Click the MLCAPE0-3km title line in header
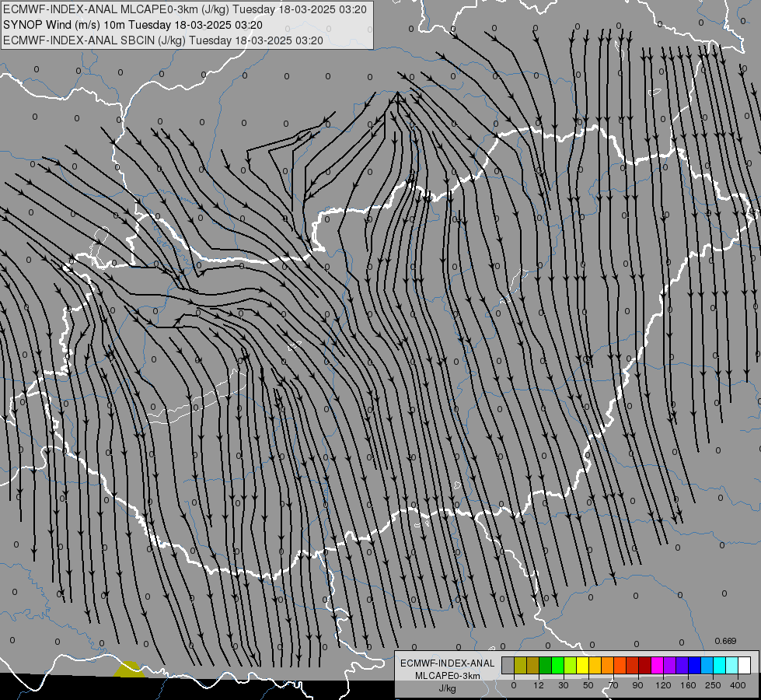 tap(185, 9)
